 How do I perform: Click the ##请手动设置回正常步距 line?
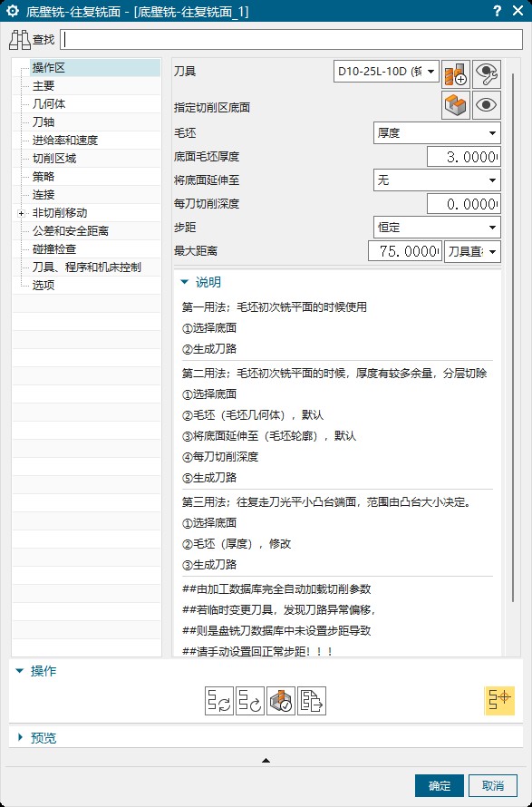tap(257, 651)
